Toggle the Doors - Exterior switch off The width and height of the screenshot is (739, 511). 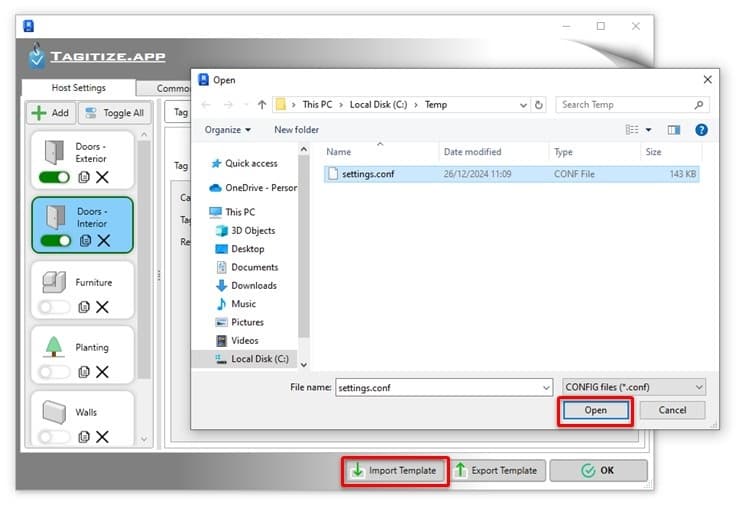pyautogui.click(x=54, y=177)
